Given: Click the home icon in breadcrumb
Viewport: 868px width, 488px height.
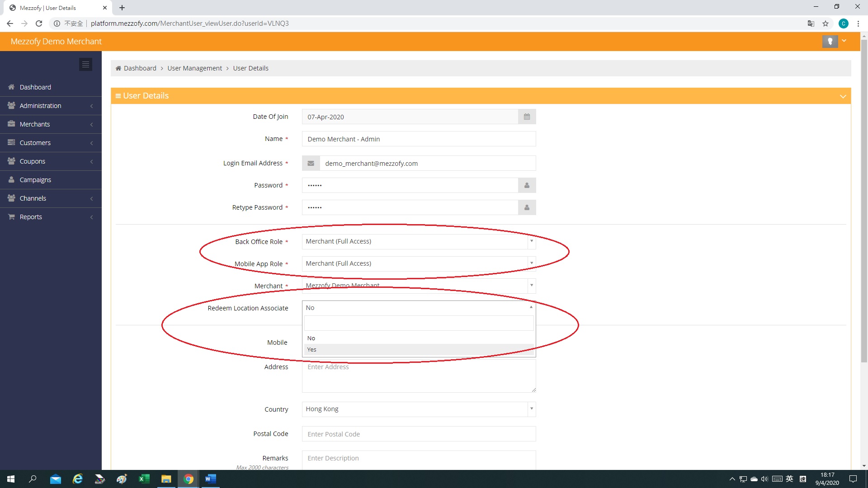Looking at the screenshot, I should (x=118, y=68).
